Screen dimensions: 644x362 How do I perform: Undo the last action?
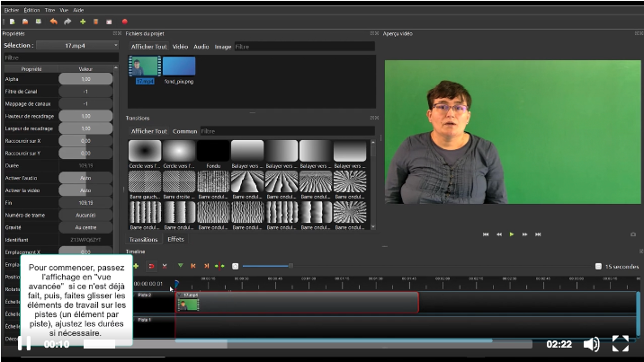(53, 22)
